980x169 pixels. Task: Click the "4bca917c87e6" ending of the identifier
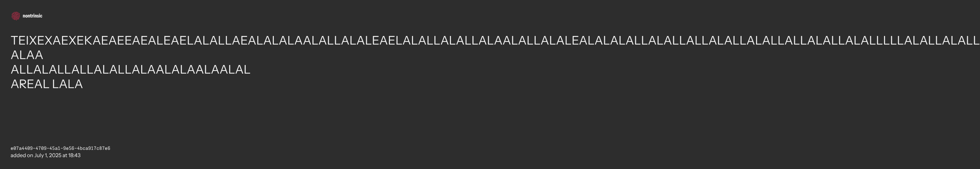[x=94, y=149]
